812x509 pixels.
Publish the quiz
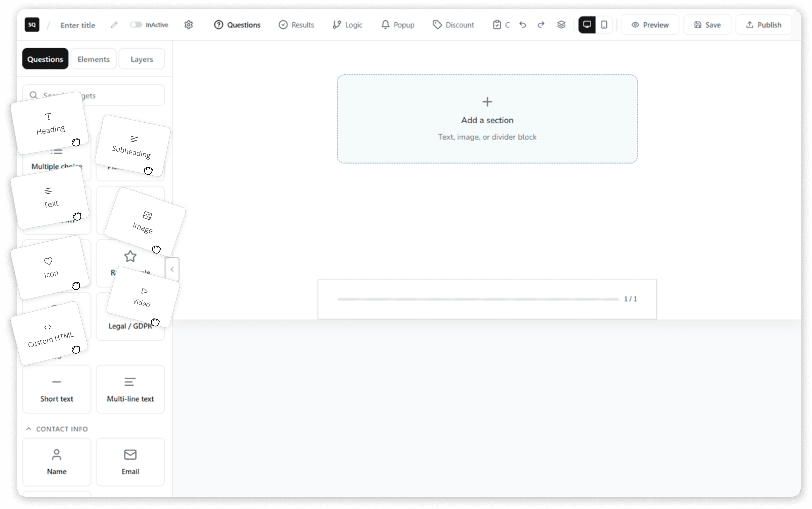[764, 25]
